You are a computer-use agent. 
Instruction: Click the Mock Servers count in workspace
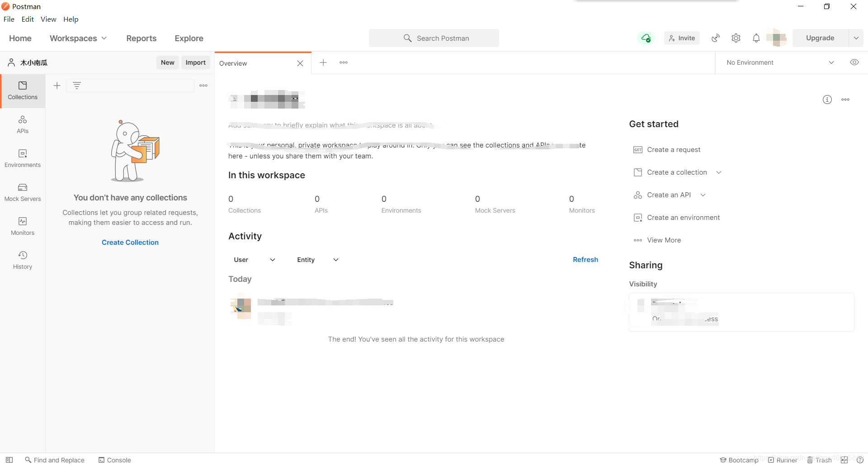tap(495, 204)
